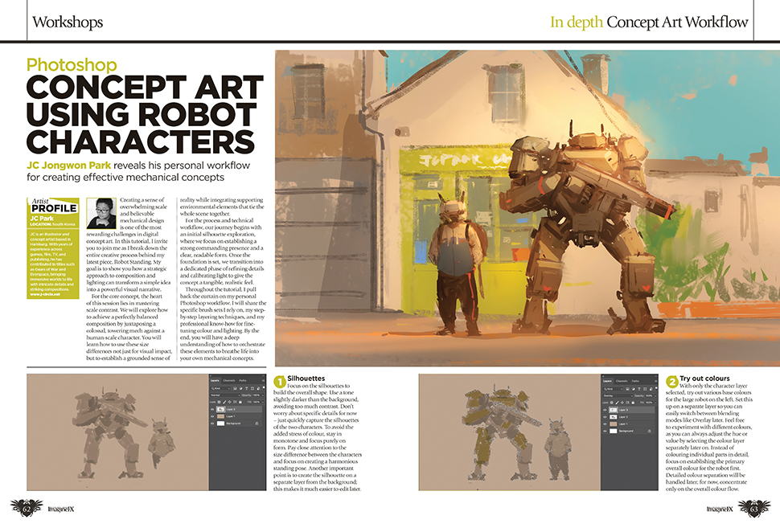Open Opacity arrow in Try out colours panel
Viewport: 780px width, 532px height.
pos(655,395)
